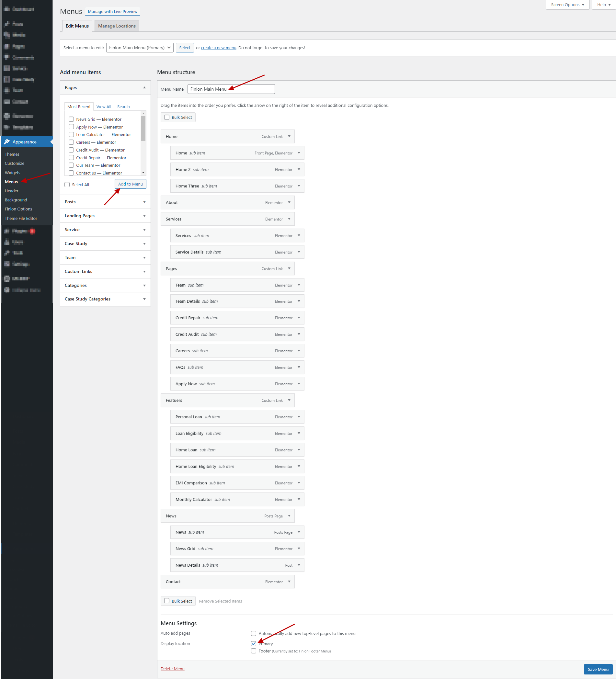The image size is (616, 679).
Task: Expand the Contact menu item arrow
Action: pos(289,581)
